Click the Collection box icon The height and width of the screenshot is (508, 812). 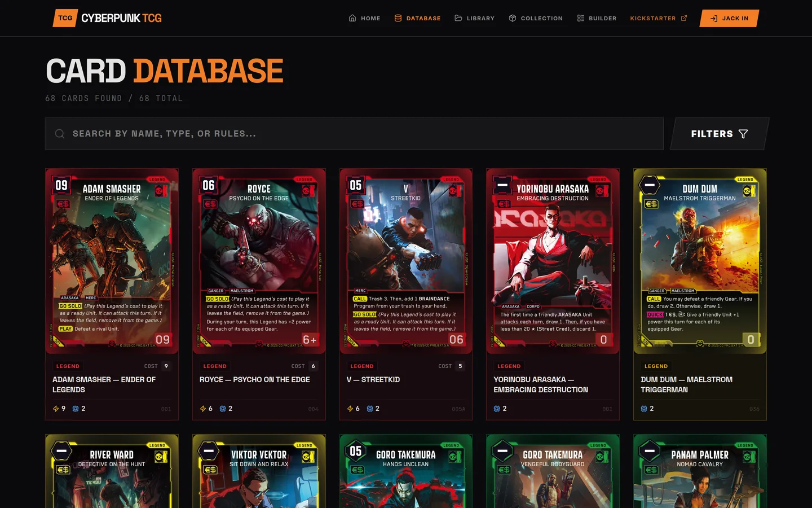click(513, 18)
